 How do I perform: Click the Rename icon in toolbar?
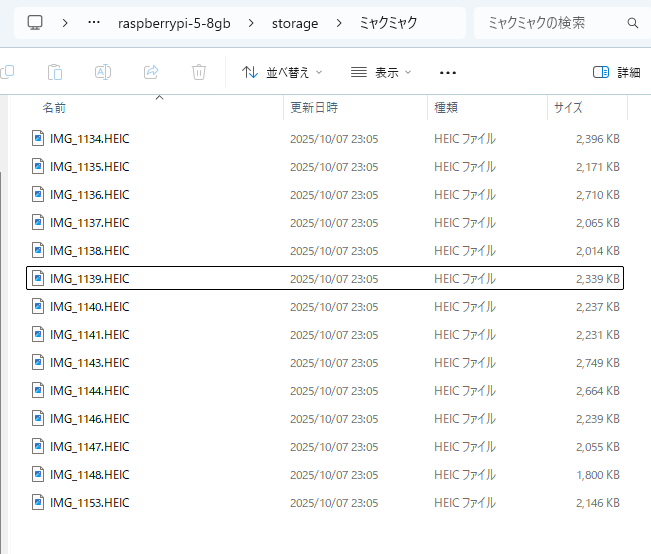103,72
